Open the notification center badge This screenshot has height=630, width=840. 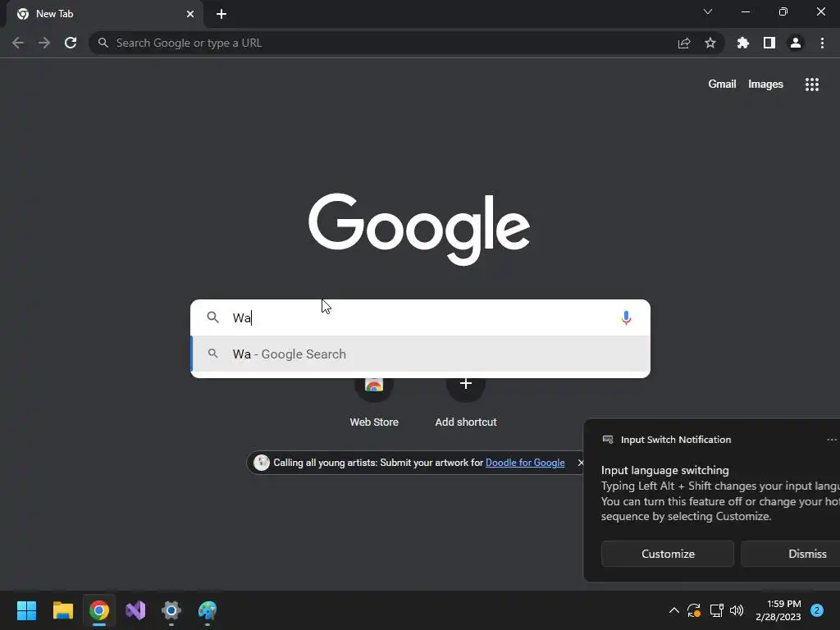pyautogui.click(x=817, y=610)
